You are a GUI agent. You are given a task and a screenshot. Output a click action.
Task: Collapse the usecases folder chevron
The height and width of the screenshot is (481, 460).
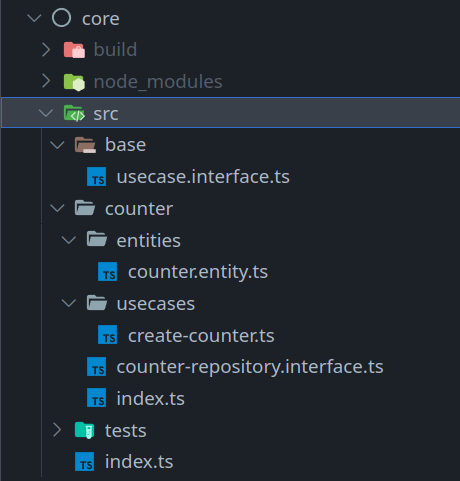click(x=69, y=303)
